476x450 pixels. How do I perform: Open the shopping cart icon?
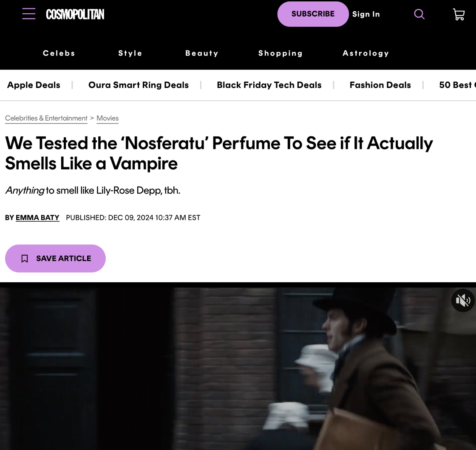(459, 14)
